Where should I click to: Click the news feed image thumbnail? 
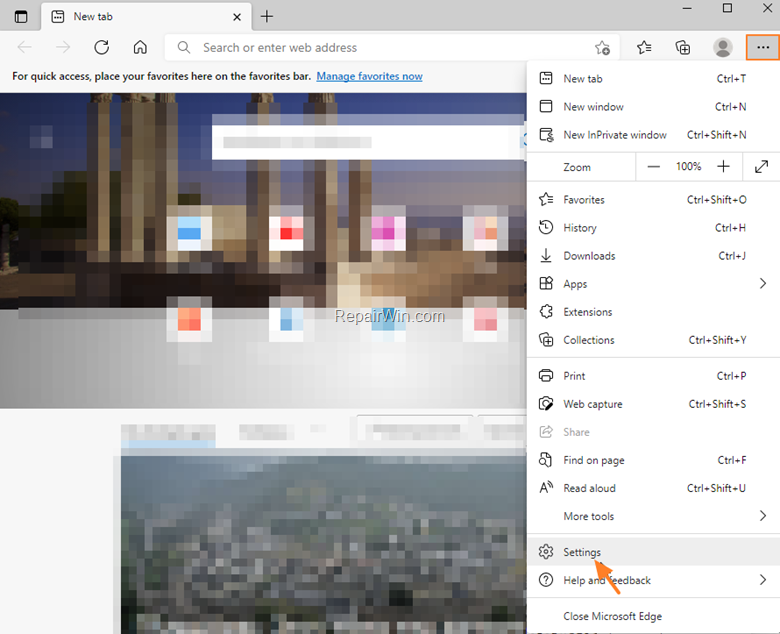pos(323,544)
